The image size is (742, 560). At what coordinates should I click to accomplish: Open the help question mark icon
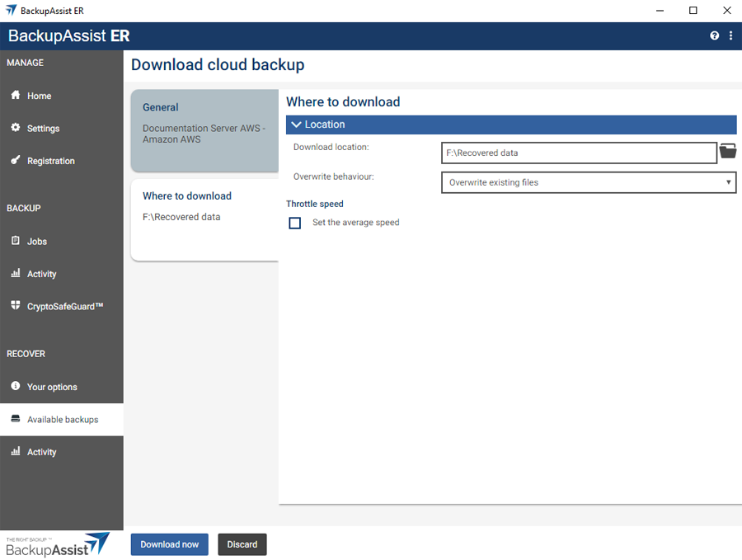[714, 35]
